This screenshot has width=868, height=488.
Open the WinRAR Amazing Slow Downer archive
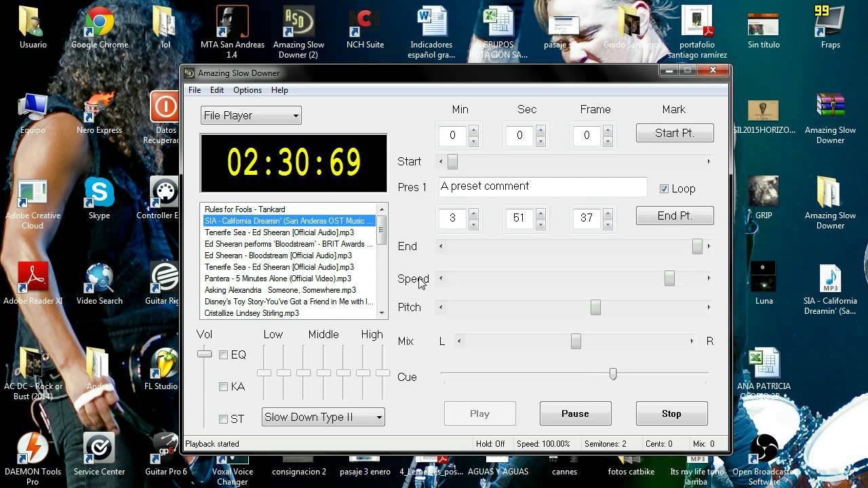[830, 117]
